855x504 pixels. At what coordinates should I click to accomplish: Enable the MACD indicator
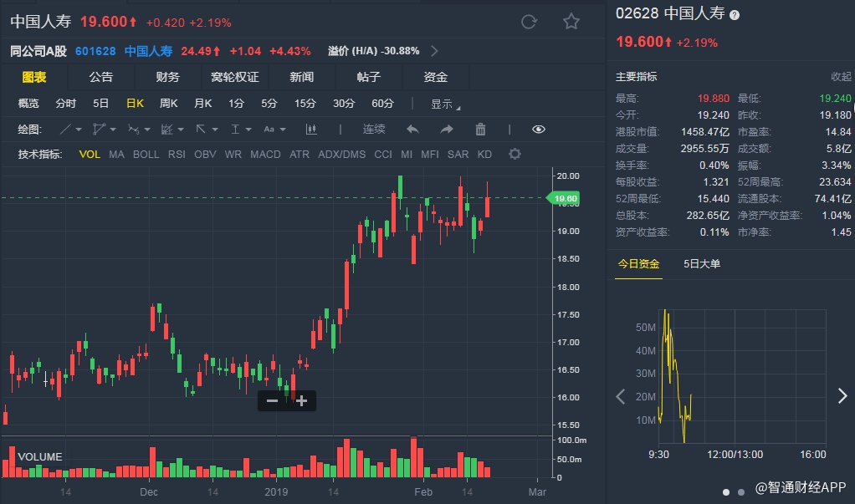pyautogui.click(x=265, y=154)
